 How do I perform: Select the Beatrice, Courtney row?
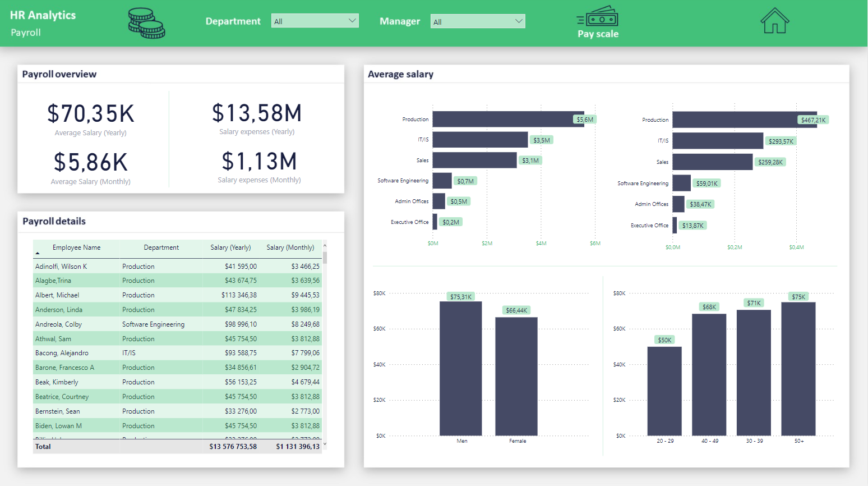pos(177,397)
